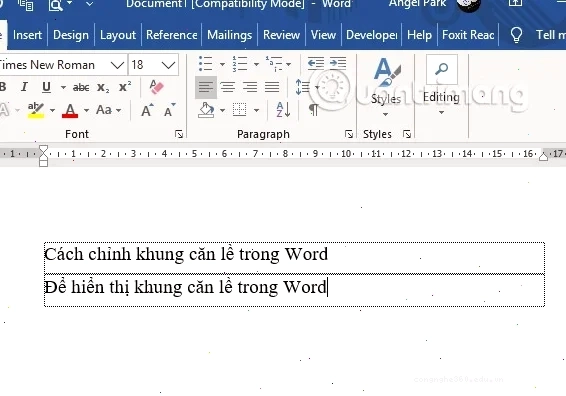This screenshot has width=566, height=396.
Task: Apply bullet list
Action: pyautogui.click(x=205, y=64)
